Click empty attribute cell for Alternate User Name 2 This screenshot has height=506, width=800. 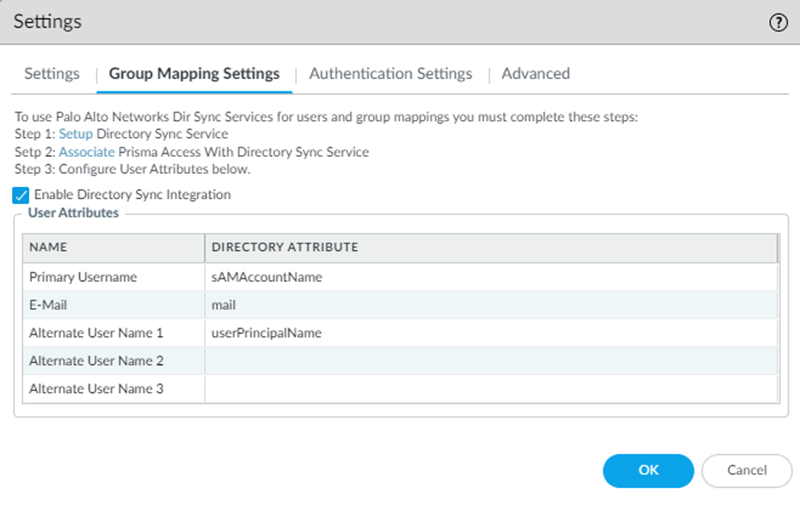(490, 360)
